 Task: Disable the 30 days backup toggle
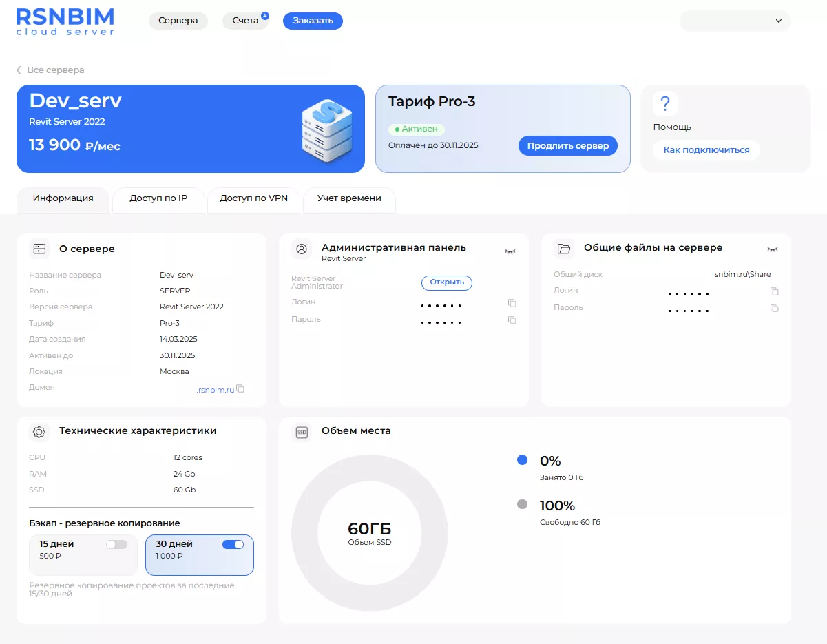(x=233, y=544)
